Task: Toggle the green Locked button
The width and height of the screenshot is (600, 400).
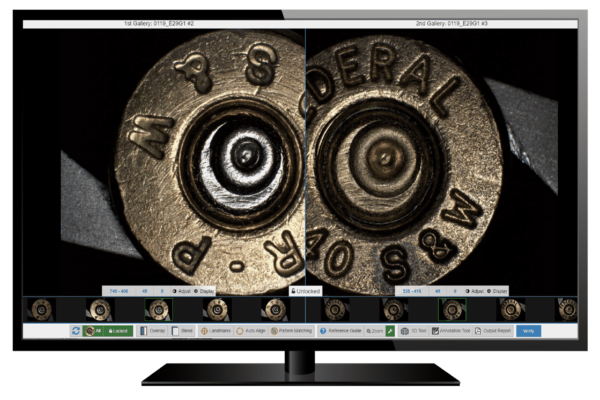Action: pos(118,331)
